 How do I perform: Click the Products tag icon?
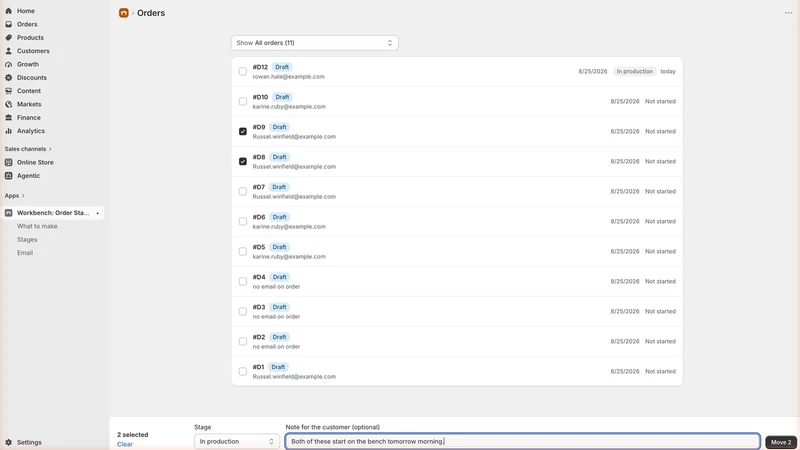pyautogui.click(x=9, y=37)
